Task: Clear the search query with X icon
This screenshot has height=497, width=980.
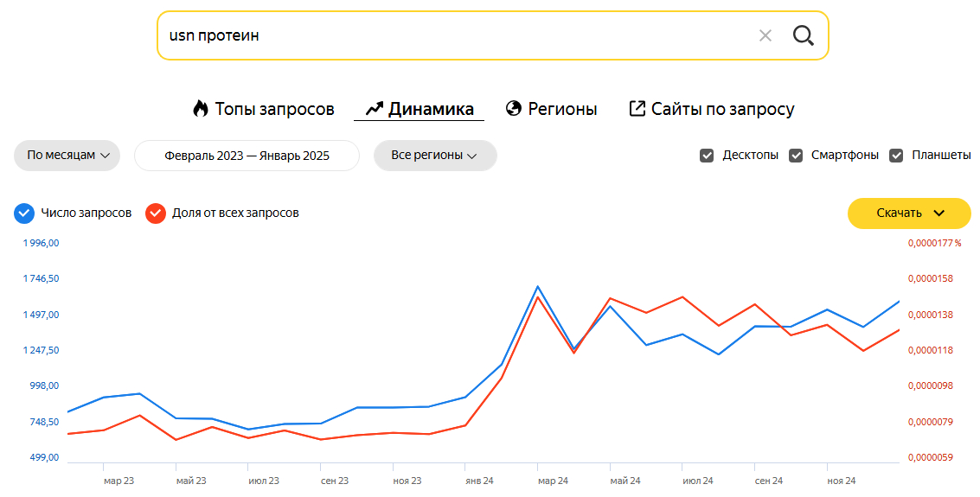Action: [x=765, y=35]
